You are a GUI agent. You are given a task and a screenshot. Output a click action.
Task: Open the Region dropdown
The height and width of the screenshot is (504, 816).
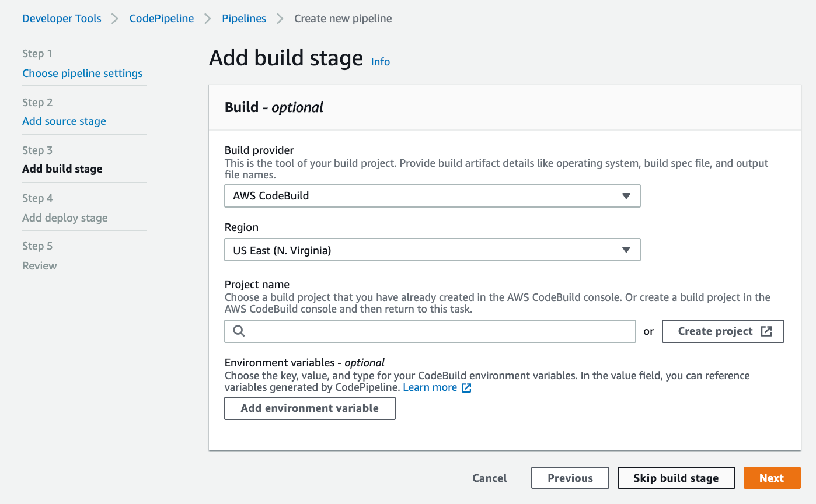click(x=433, y=250)
